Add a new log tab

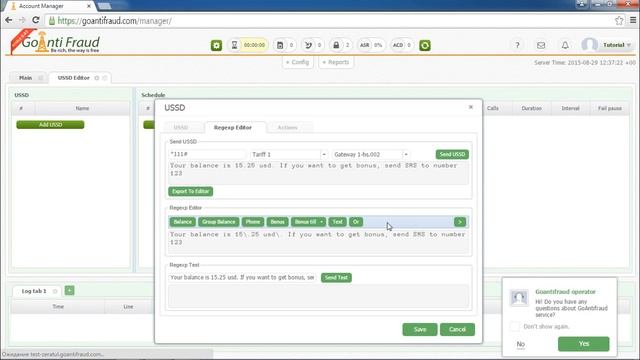(69, 290)
